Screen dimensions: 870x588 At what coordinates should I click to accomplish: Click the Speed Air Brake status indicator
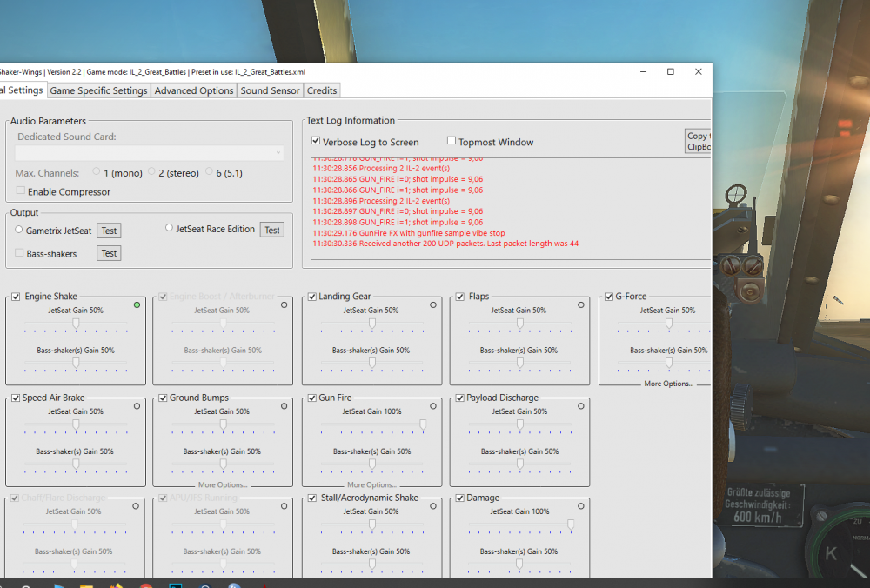click(137, 406)
